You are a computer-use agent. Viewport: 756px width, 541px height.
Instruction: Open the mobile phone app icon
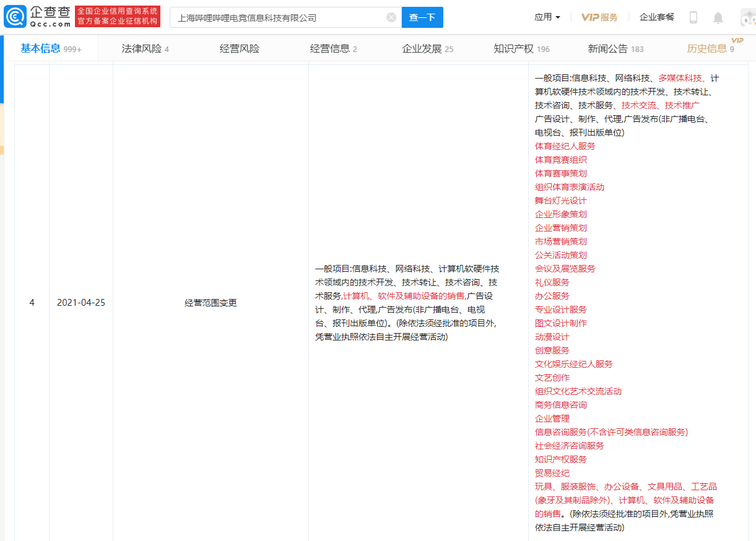(693, 17)
